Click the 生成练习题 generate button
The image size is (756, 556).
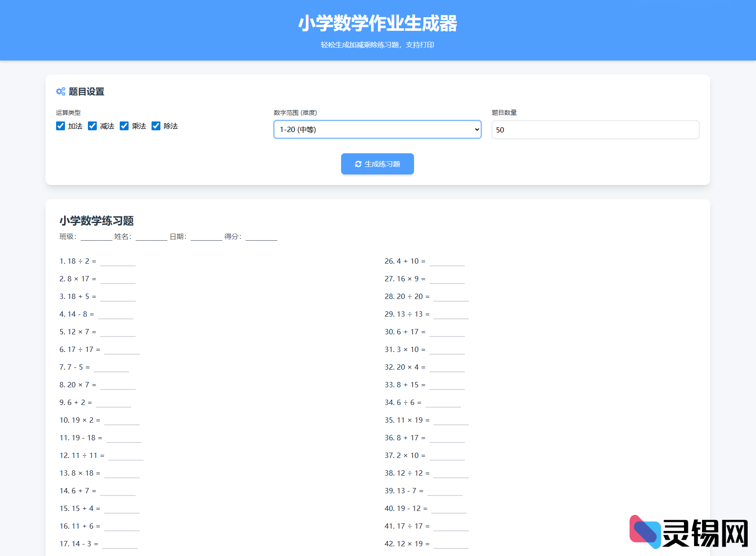[377, 164]
